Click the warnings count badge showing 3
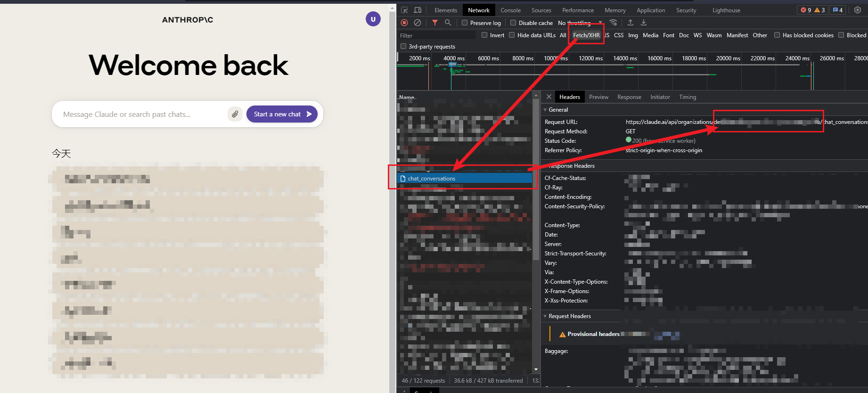This screenshot has width=868, height=393. pos(820,10)
